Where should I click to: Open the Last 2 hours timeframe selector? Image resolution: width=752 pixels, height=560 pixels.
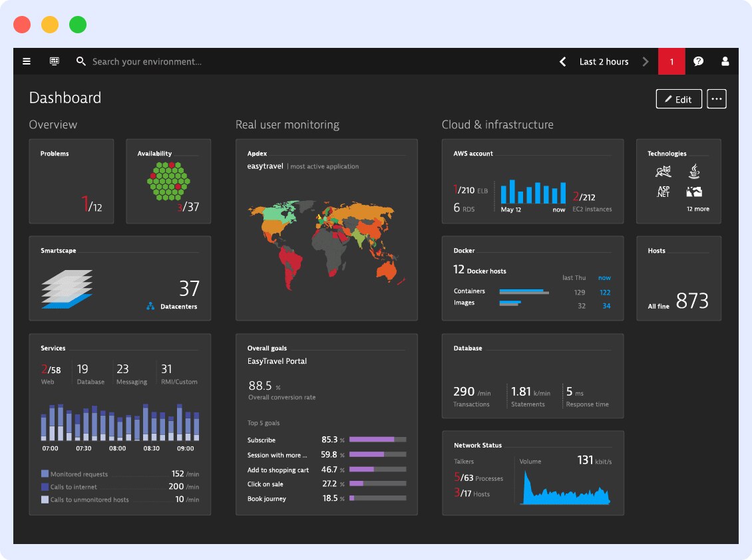click(x=604, y=61)
